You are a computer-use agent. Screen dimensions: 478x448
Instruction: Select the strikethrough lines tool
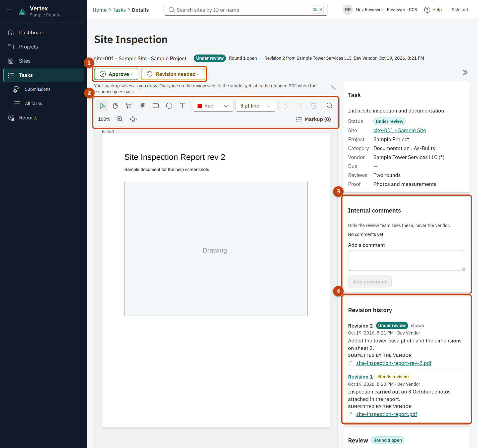click(x=142, y=106)
